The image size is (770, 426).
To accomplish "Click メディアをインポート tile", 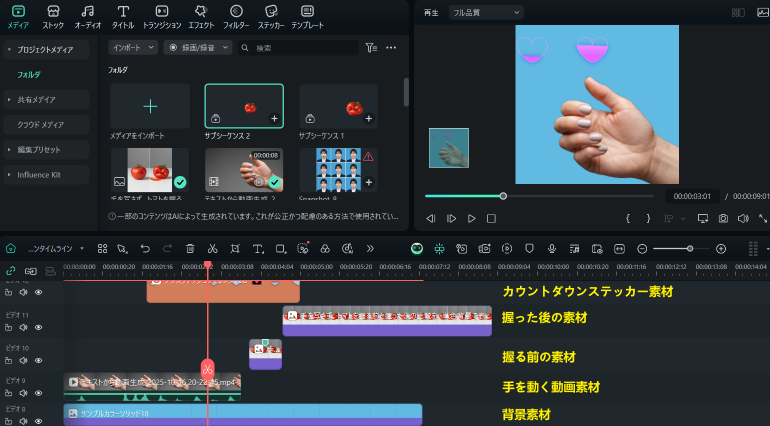I will [150, 110].
